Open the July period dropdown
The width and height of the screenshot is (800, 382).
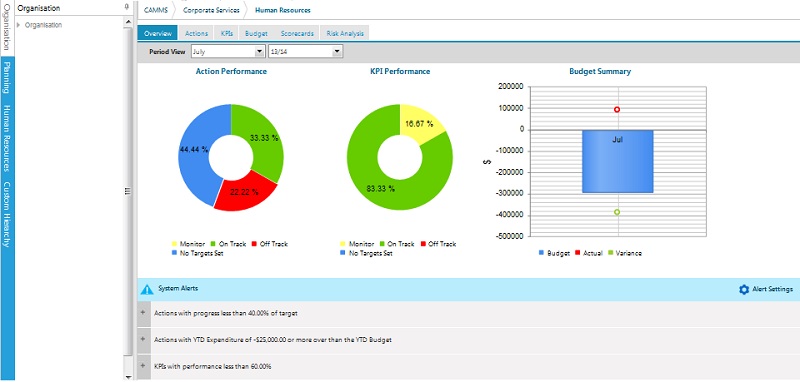tap(260, 52)
